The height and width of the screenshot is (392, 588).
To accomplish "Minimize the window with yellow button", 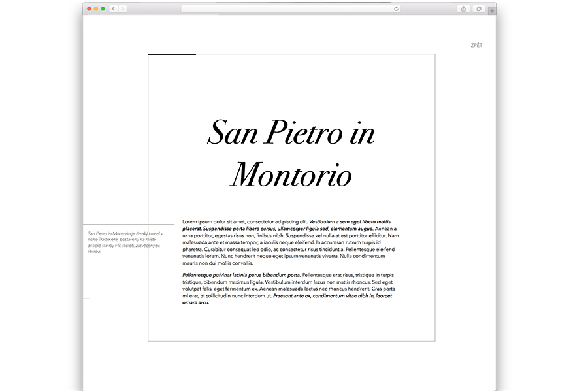I will [96, 8].
